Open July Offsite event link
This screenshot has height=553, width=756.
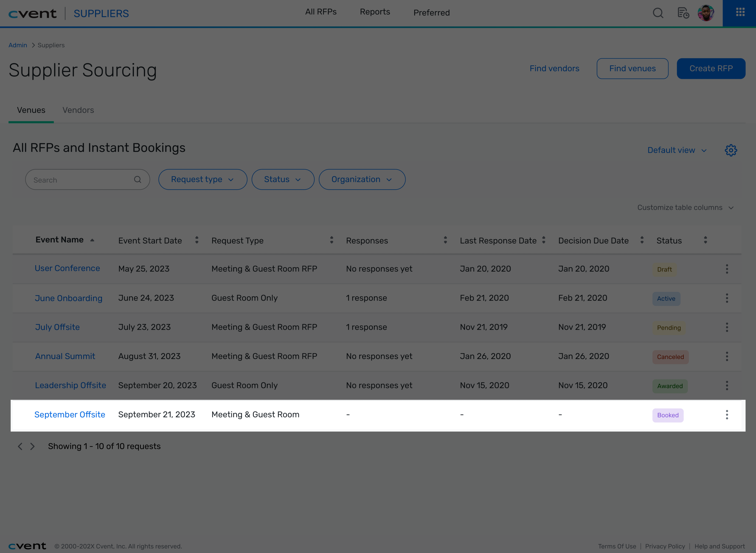coord(57,327)
